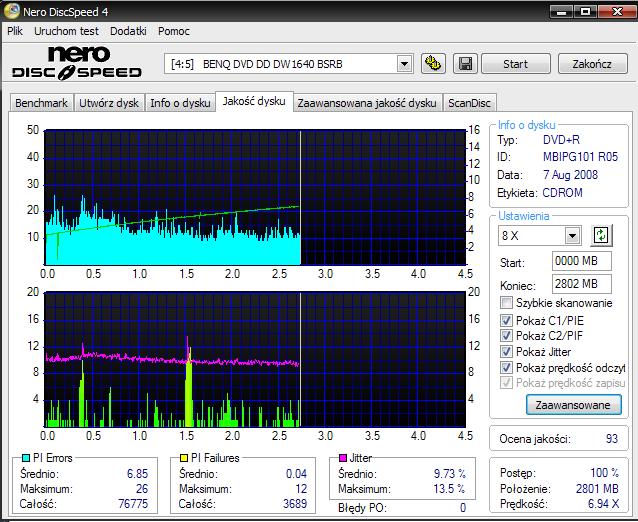
Task: Click the Koniec field showing 2802 MB
Action: (x=582, y=284)
